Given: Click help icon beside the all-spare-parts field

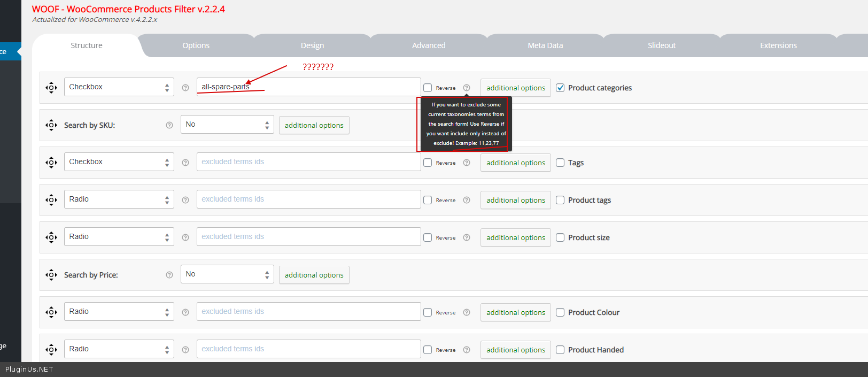Looking at the screenshot, I should tap(185, 88).
